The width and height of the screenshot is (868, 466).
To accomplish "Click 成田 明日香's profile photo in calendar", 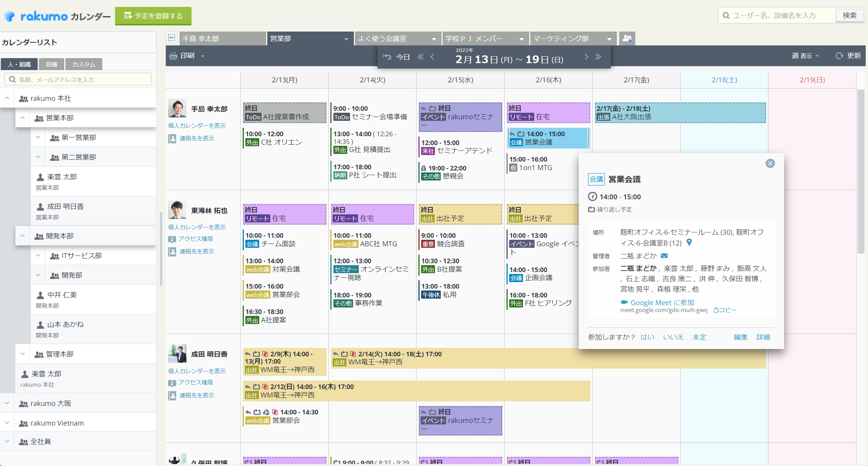I will [177, 354].
